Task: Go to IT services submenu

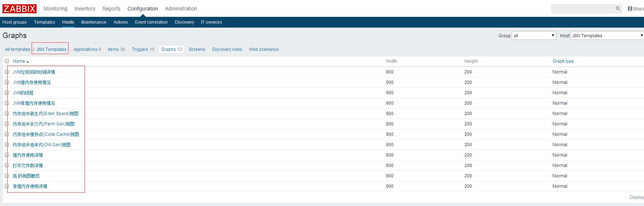Action: coord(211,22)
